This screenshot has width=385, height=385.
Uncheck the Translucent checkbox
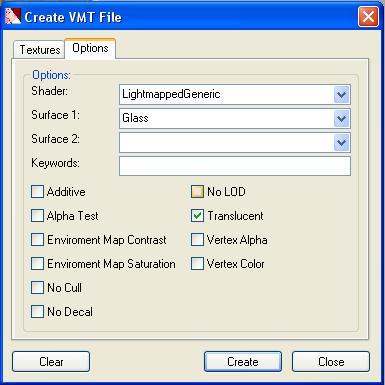click(197, 216)
